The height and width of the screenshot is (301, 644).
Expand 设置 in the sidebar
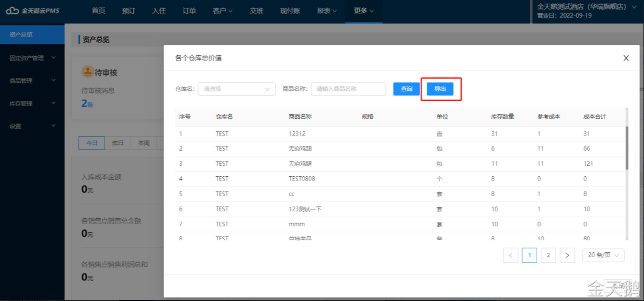tap(32, 126)
